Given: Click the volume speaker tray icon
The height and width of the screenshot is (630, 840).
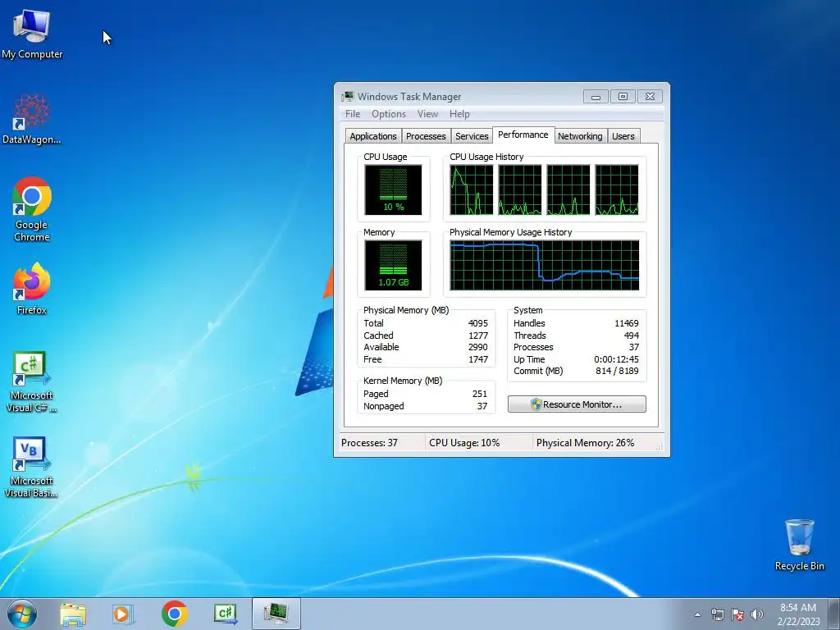Looking at the screenshot, I should click(757, 614).
